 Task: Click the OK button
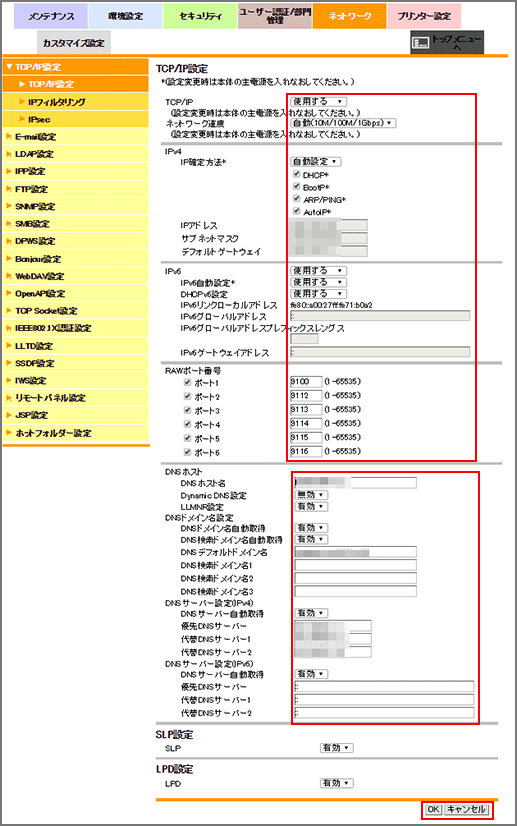433,809
